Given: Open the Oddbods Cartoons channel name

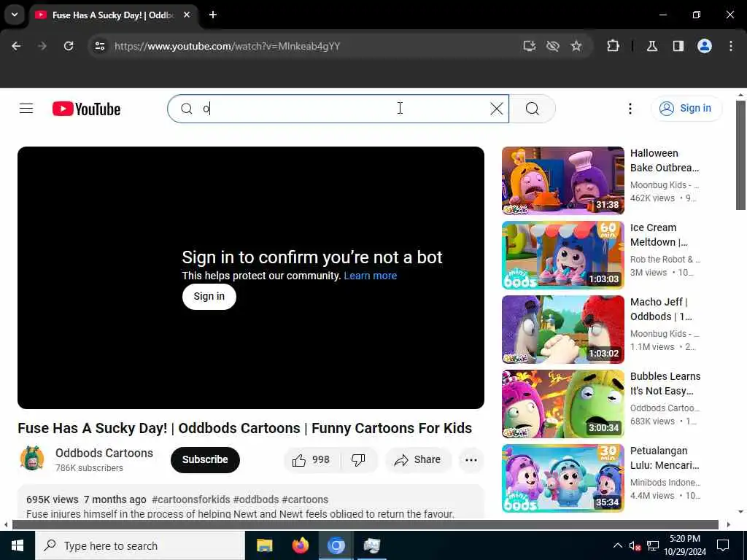Looking at the screenshot, I should (x=104, y=453).
